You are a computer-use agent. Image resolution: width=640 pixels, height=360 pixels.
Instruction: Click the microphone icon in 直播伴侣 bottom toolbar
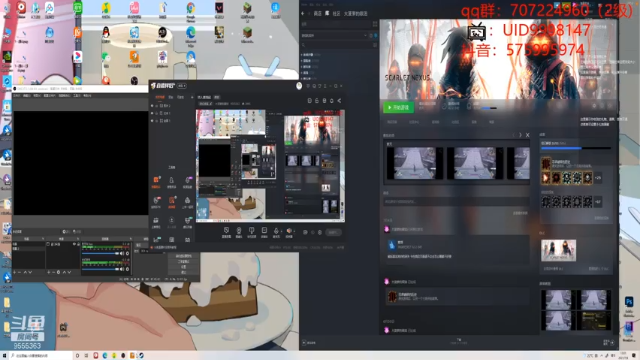tap(276, 231)
